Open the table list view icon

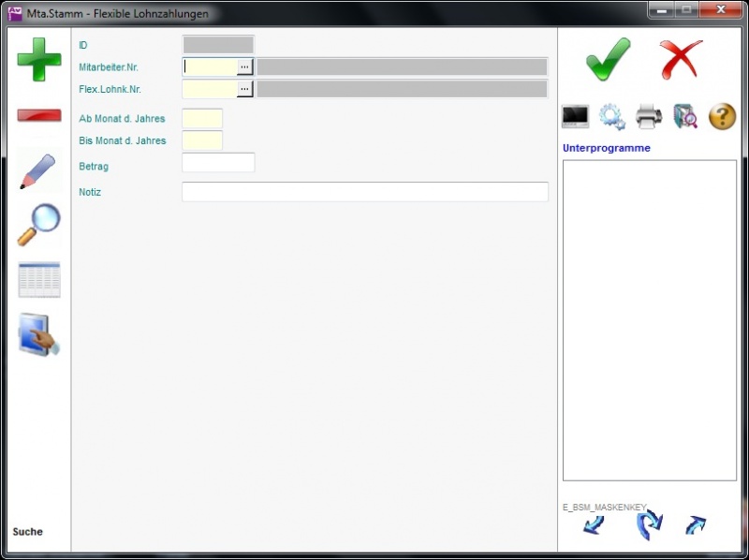point(39,280)
